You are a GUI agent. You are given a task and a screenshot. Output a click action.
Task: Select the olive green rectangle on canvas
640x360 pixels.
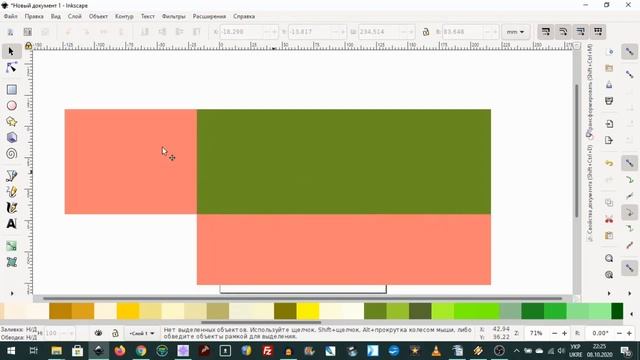[x=344, y=161]
